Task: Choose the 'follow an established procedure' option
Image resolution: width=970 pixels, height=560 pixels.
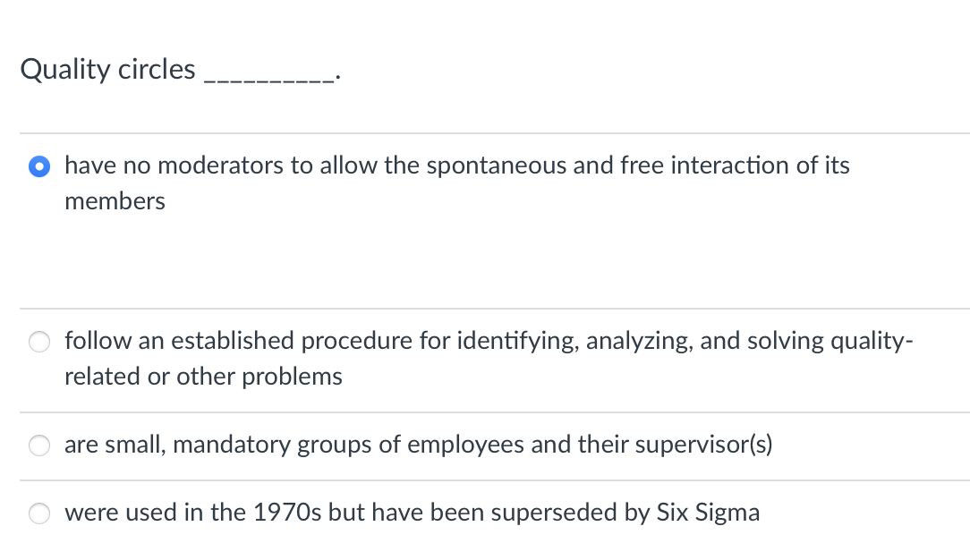Action: [x=39, y=341]
